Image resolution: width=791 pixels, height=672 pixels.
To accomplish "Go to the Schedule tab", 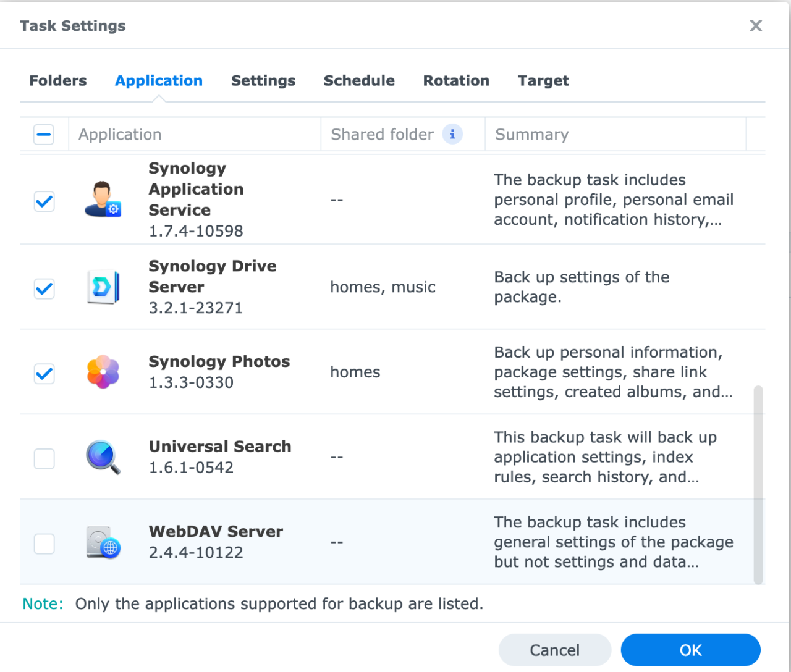I will [x=359, y=80].
